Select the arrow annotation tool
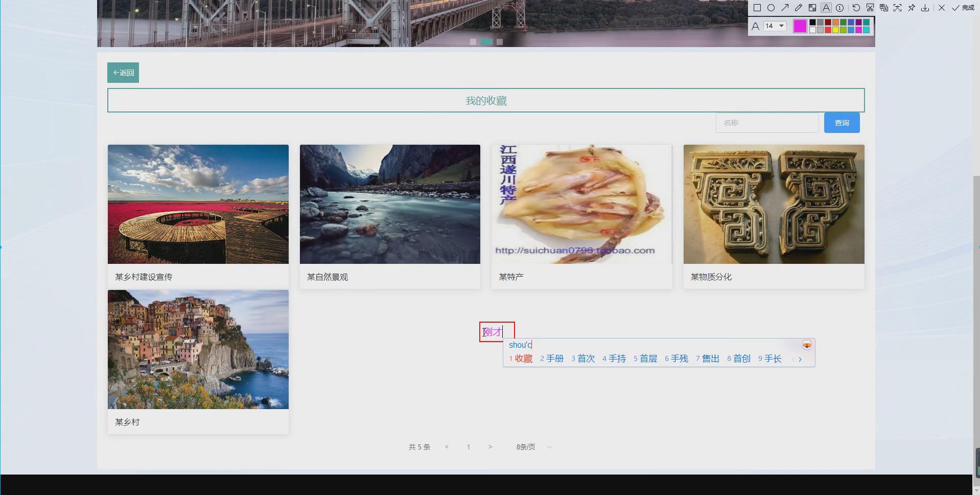980x495 pixels. tap(785, 8)
